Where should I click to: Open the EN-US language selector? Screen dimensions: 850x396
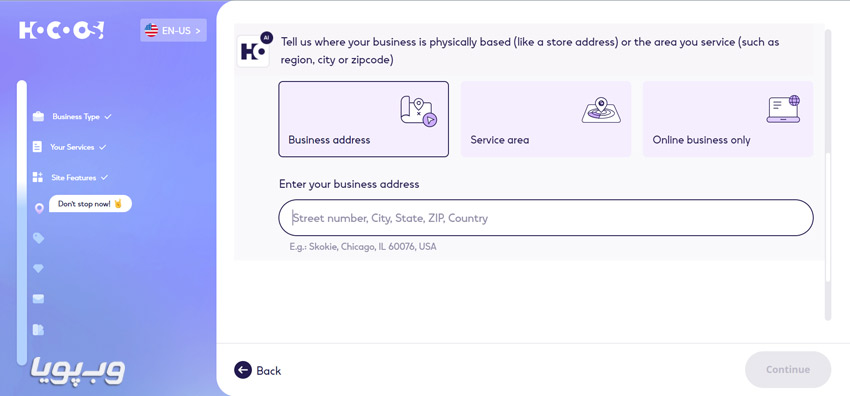tap(173, 30)
